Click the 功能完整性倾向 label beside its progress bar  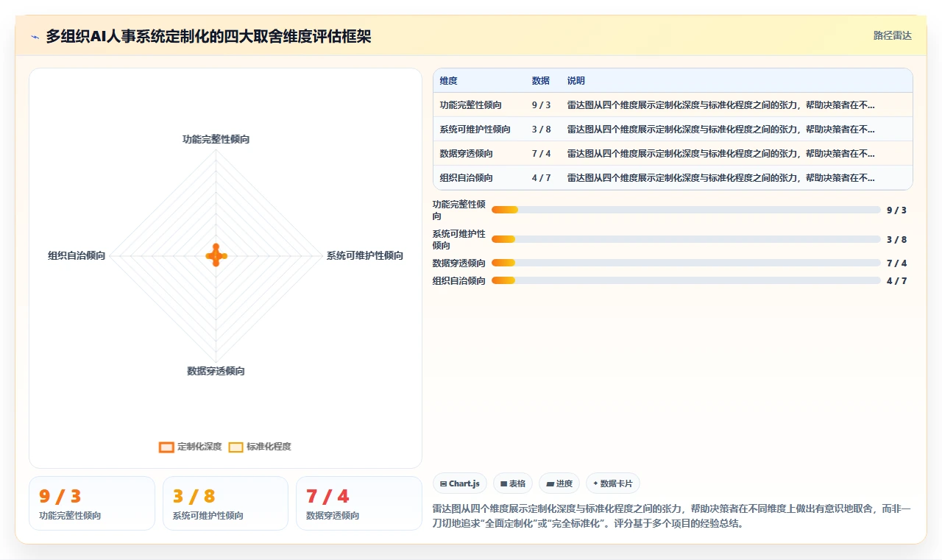[x=459, y=210]
